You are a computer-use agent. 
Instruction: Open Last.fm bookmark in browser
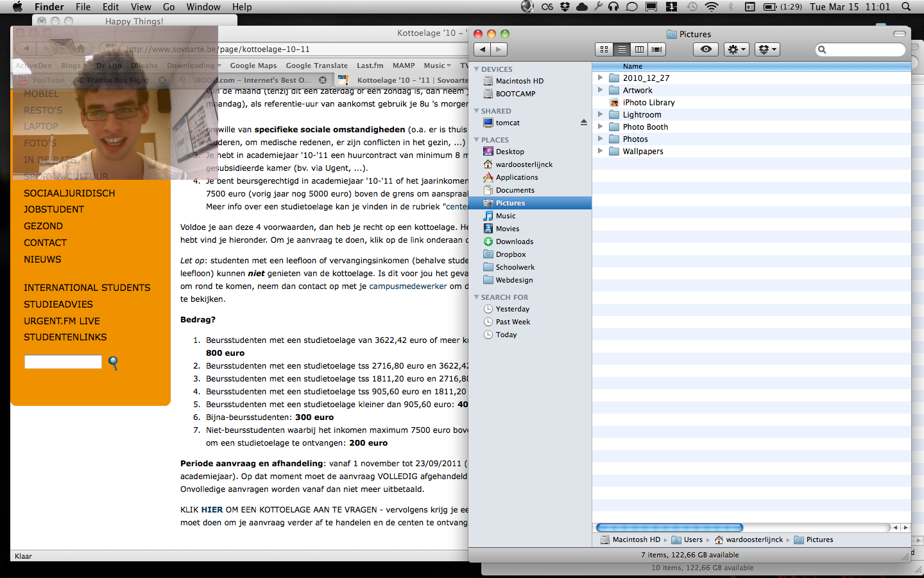370,66
